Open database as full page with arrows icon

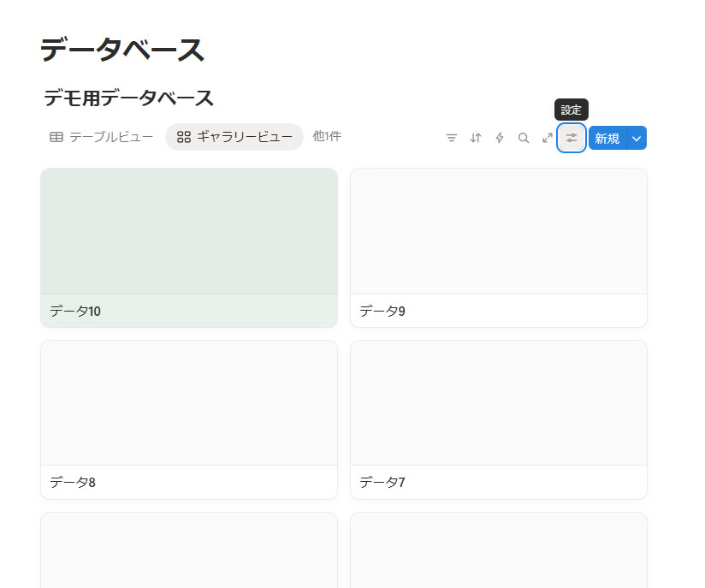[548, 138]
